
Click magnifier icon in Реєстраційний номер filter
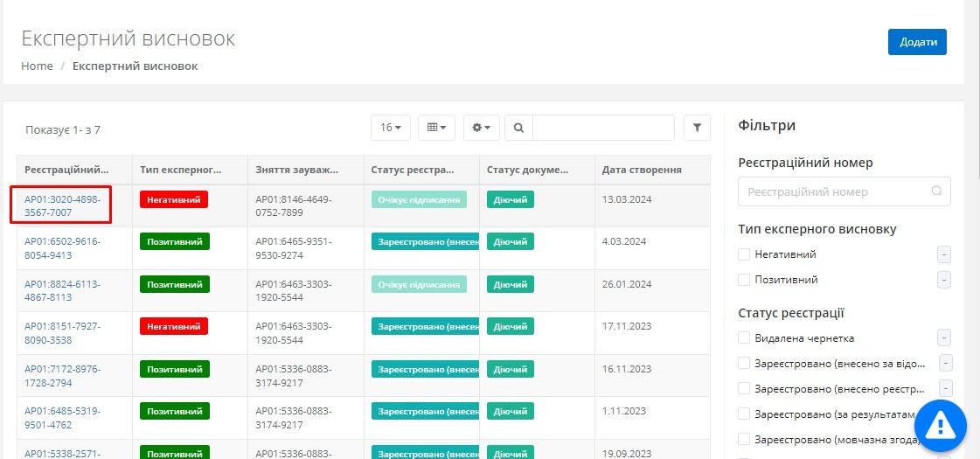click(x=937, y=191)
